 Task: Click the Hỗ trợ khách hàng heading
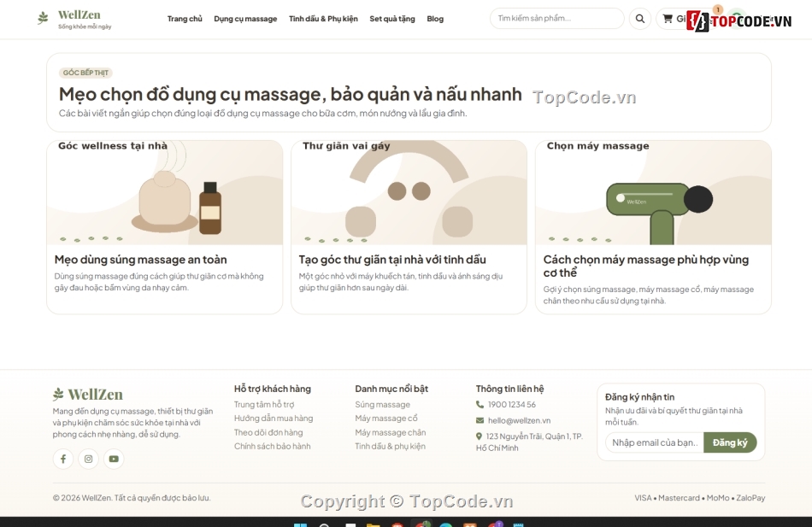click(x=273, y=389)
